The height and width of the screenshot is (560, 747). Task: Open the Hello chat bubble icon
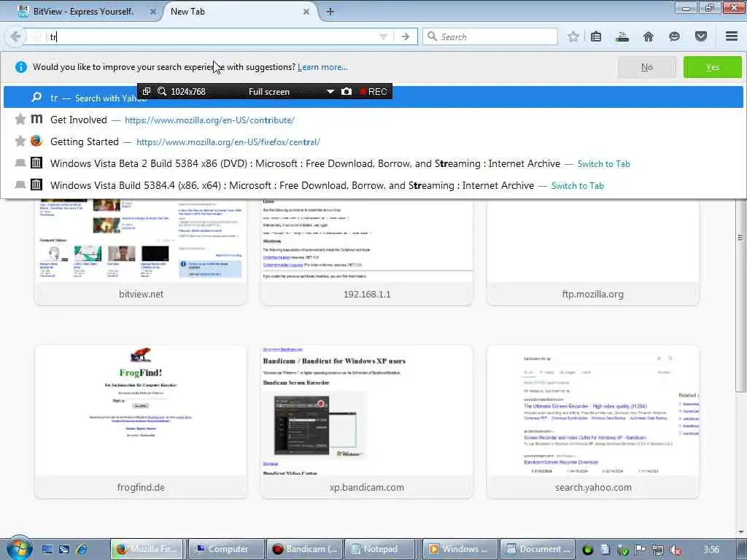click(674, 36)
